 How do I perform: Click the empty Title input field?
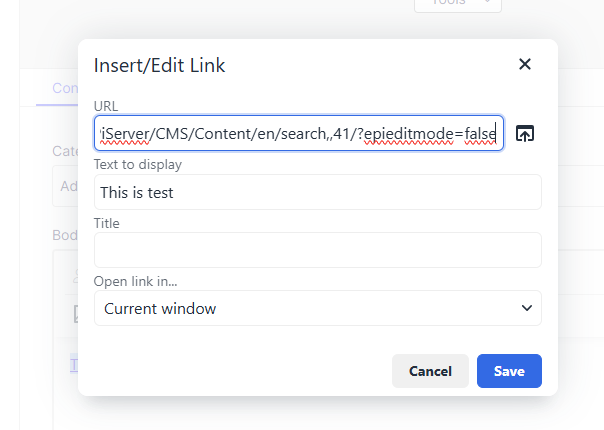click(317, 250)
